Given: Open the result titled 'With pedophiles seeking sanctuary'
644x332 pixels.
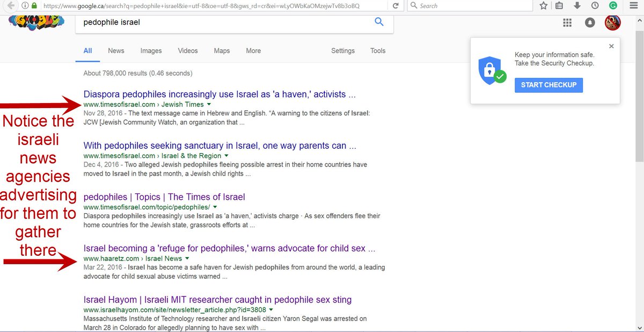Looking at the screenshot, I should [219, 146].
